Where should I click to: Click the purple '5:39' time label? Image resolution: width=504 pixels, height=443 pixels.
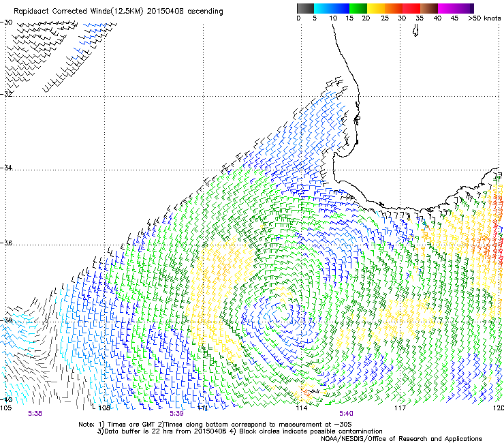(176, 414)
